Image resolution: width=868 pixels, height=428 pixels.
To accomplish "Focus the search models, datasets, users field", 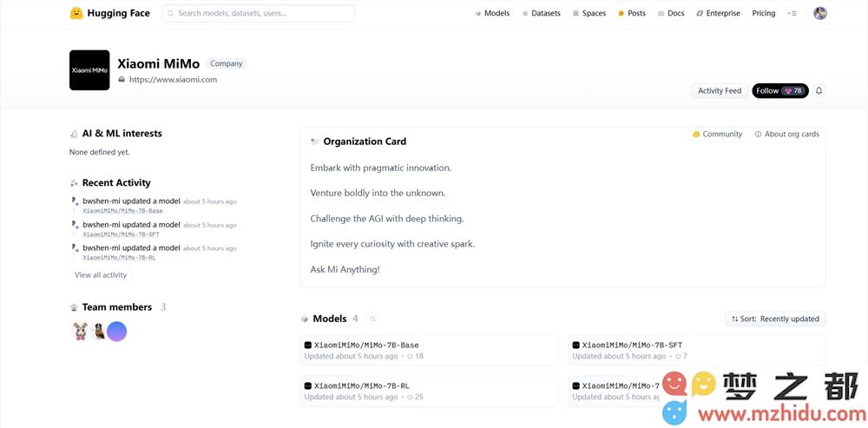I will [x=259, y=13].
